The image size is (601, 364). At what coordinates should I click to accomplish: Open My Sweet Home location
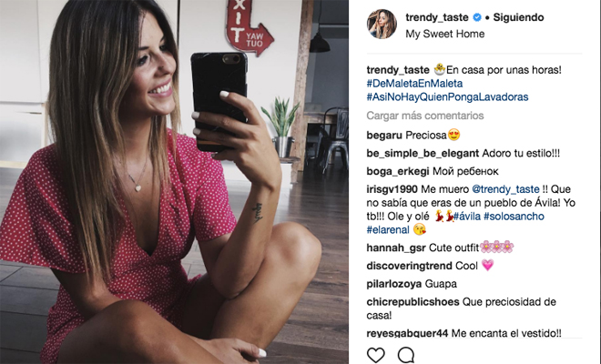coord(445,34)
